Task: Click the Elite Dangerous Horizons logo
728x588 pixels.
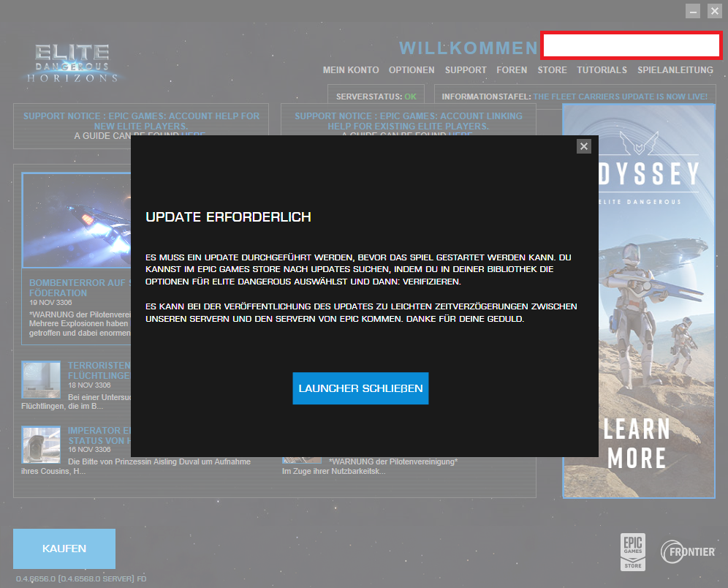Action: point(72,64)
